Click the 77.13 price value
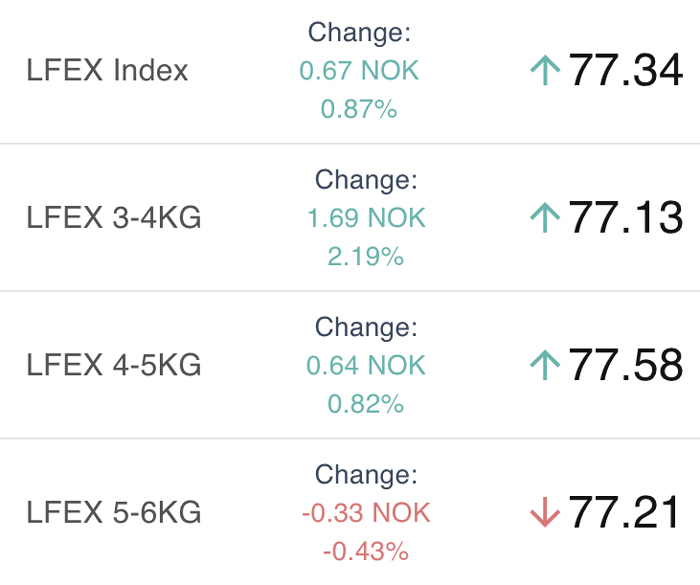Screen dimensions: 700x585 point(625,217)
